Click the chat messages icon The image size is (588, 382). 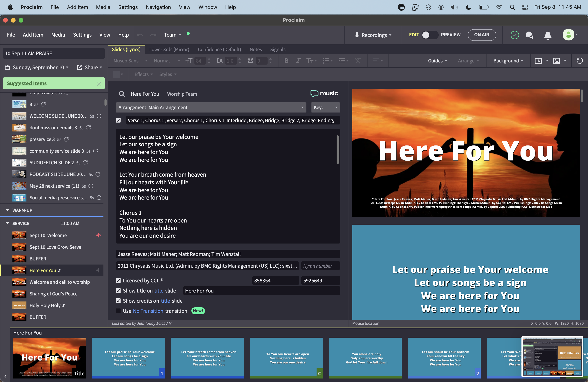529,35
